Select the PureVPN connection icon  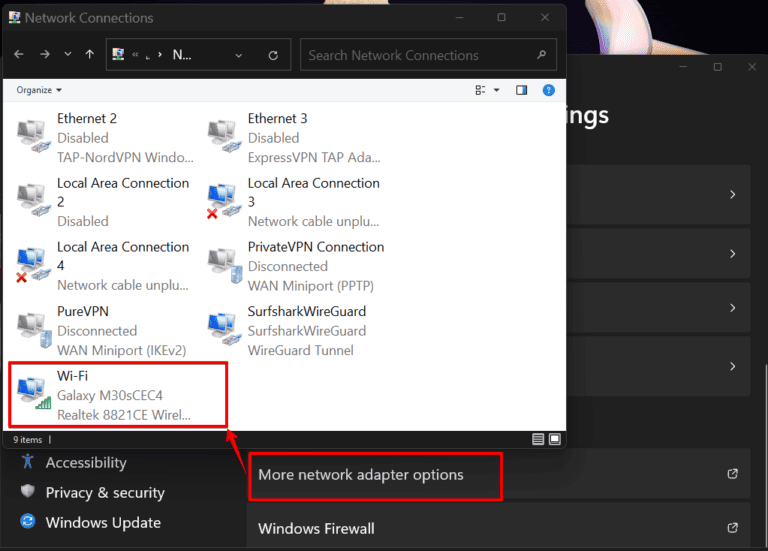[x=33, y=330]
